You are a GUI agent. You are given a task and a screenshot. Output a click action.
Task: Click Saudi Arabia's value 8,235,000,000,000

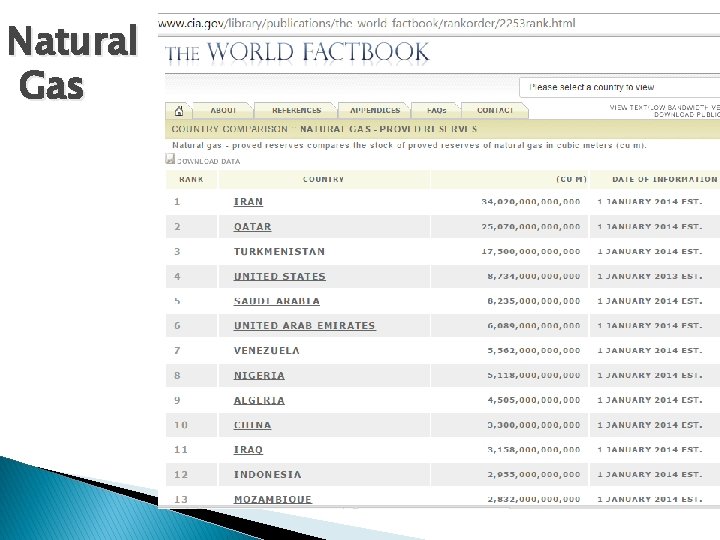coord(534,301)
